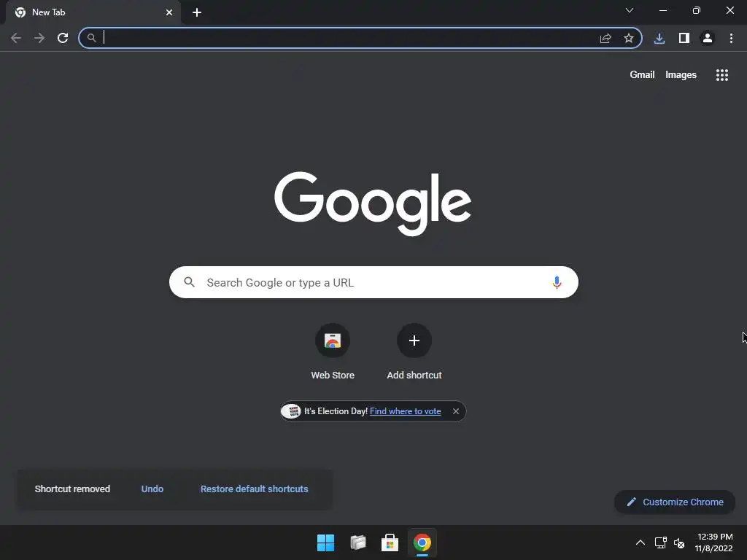The image size is (747, 560).
Task: Open the downloads icon in toolbar
Action: click(659, 38)
